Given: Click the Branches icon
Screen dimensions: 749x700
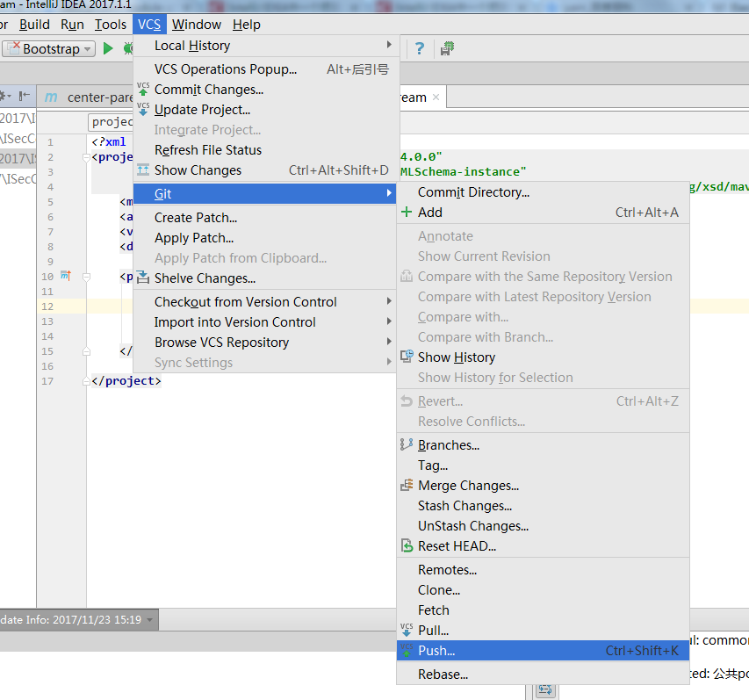Looking at the screenshot, I should [x=407, y=444].
